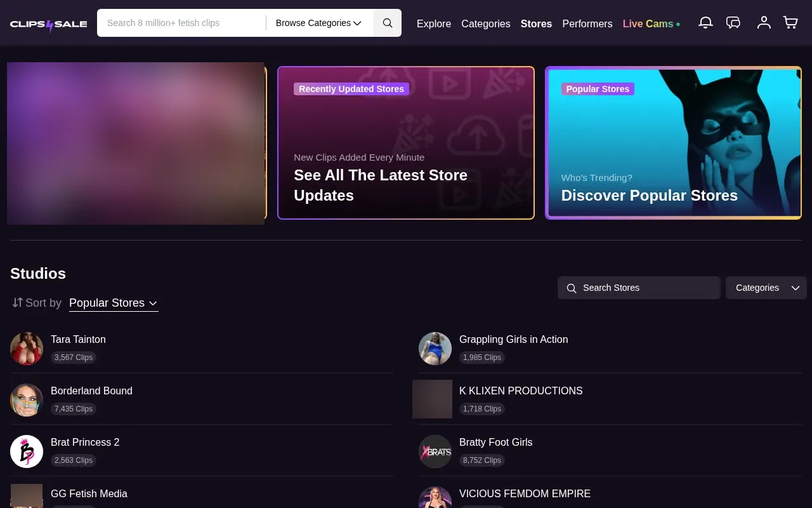Open the Brat Princess 2 store link
812x508 pixels.
coord(85,443)
